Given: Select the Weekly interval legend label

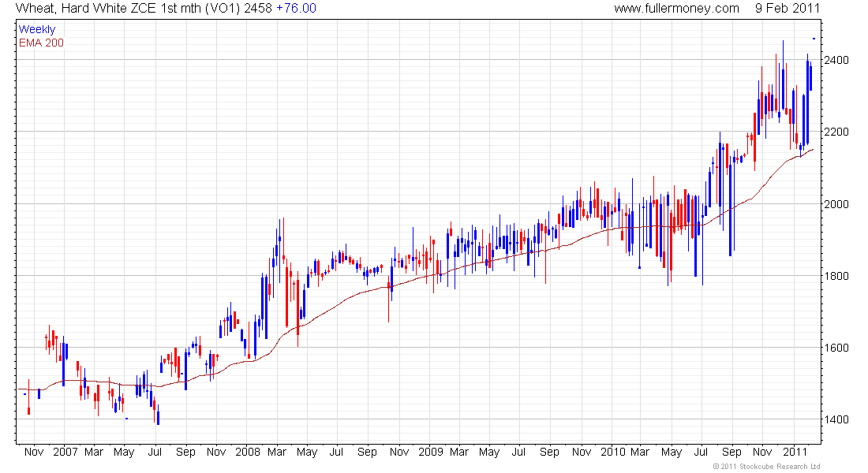Looking at the screenshot, I should click(37, 30).
